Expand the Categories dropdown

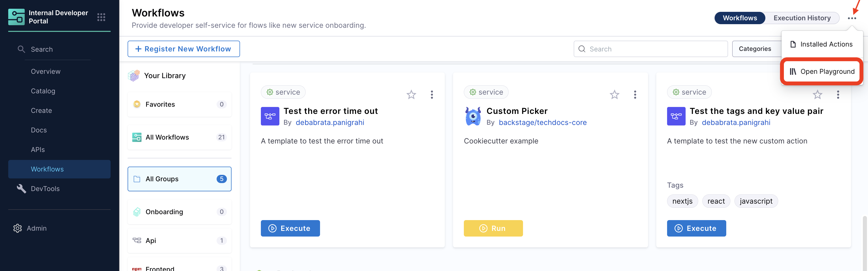pyautogui.click(x=755, y=49)
